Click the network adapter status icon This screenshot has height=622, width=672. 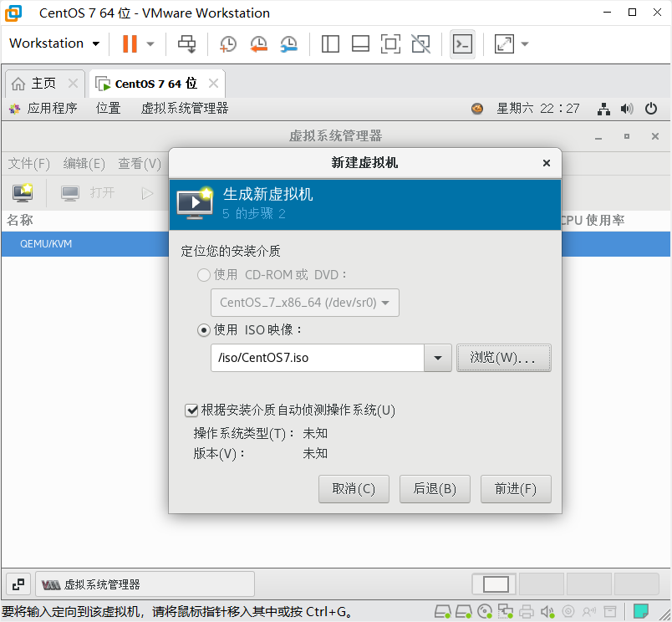point(506,612)
